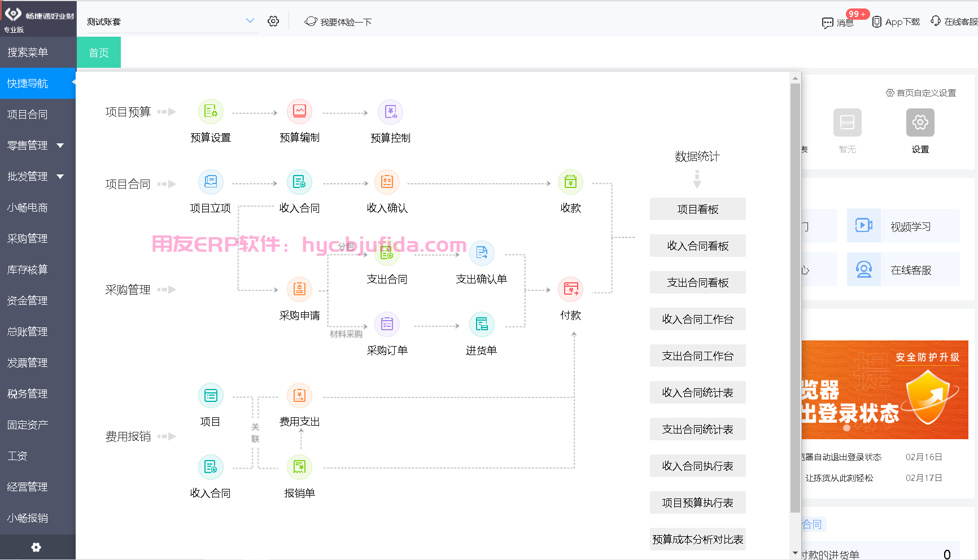This screenshot has height=560, width=978.
Task: Open 库存核算 sidebar item
Action: pyautogui.click(x=38, y=270)
